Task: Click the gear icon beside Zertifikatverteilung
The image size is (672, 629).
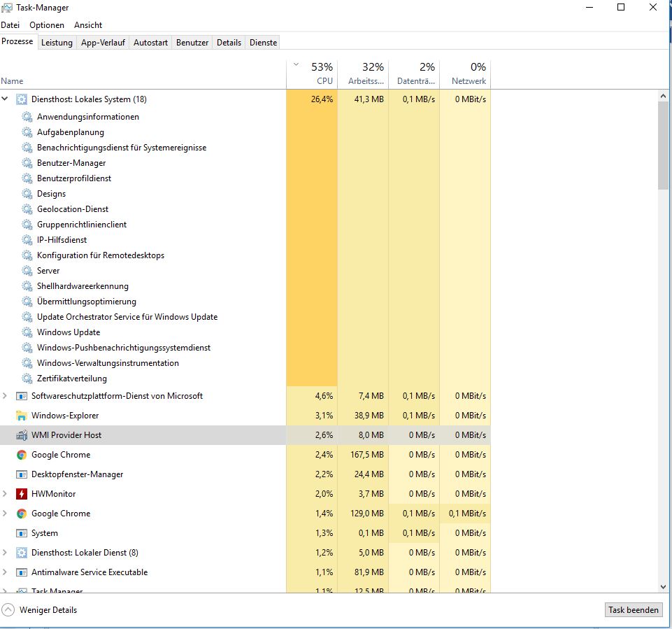Action: coord(27,379)
